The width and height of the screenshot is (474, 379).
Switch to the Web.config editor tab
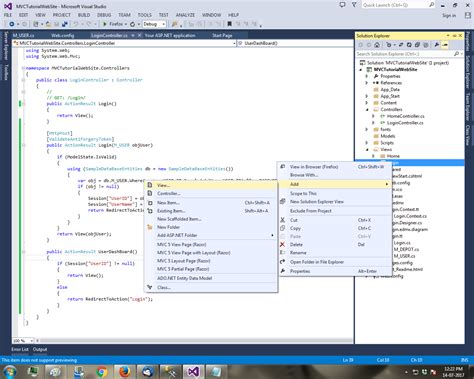pos(63,35)
